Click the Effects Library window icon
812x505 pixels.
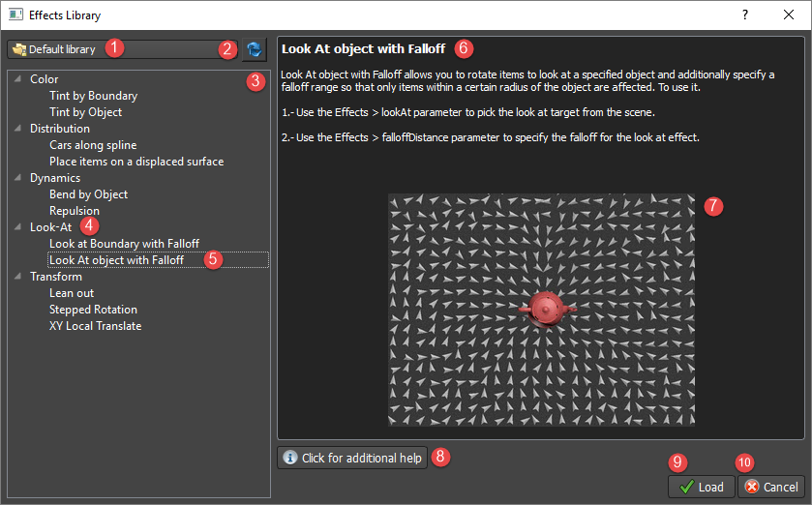tap(15, 15)
